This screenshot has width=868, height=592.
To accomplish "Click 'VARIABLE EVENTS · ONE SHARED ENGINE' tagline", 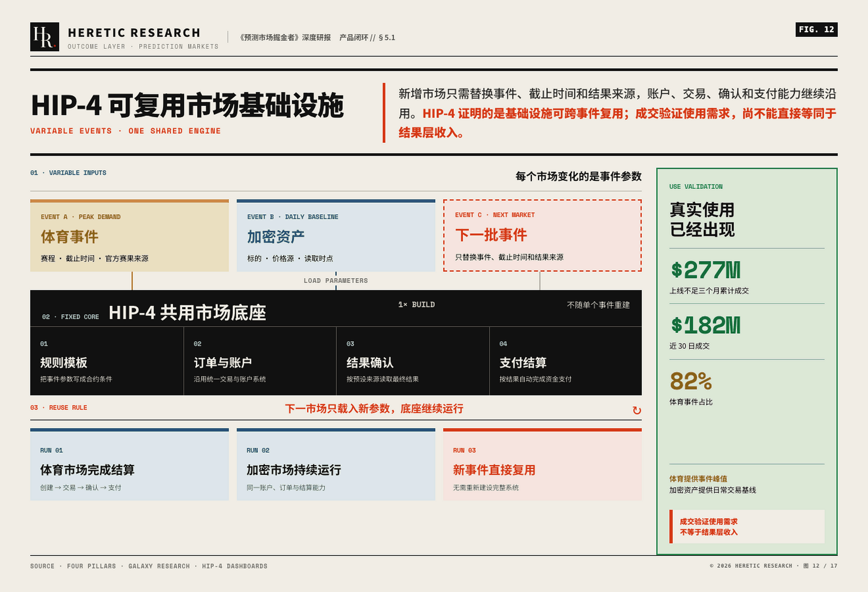I will coord(125,131).
